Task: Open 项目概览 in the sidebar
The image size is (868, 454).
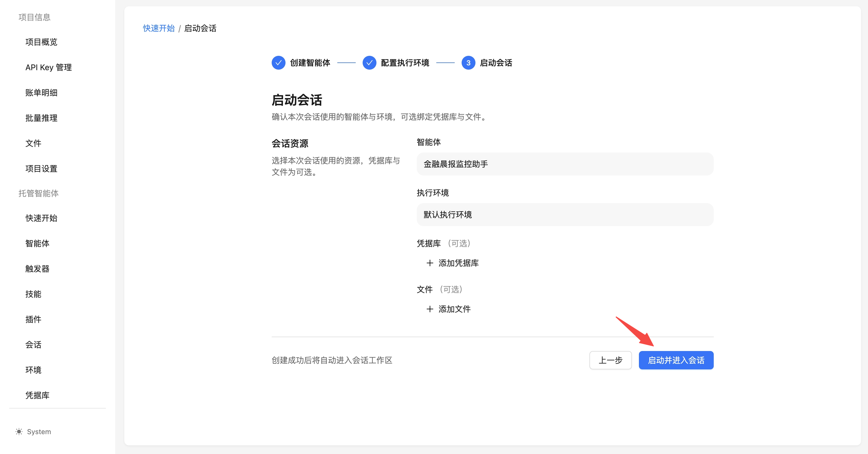Action: coord(41,42)
